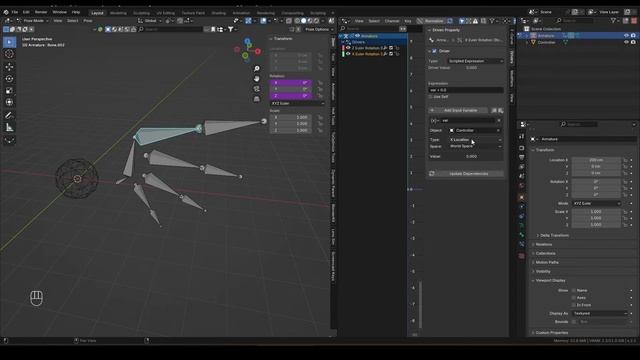This screenshot has width=640, height=360.
Task: Switch to the Animation workspace tab
Action: tap(241, 13)
